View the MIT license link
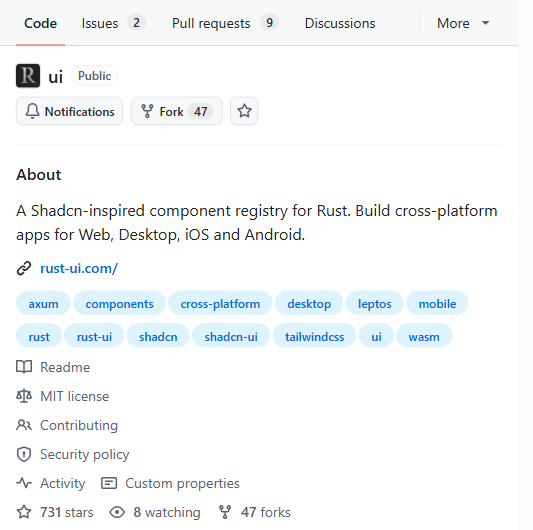The height and width of the screenshot is (530, 533). pos(74,396)
